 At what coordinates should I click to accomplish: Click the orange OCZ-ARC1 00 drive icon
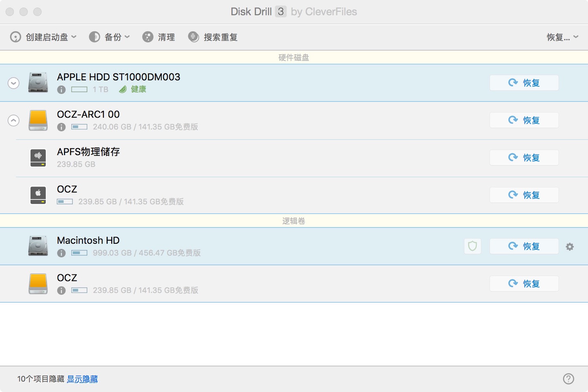coord(38,120)
